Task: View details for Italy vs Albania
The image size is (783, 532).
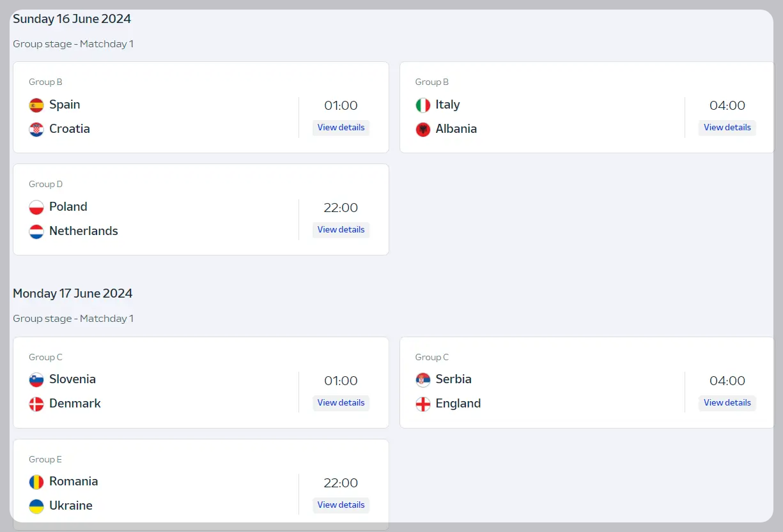Action: (x=727, y=128)
